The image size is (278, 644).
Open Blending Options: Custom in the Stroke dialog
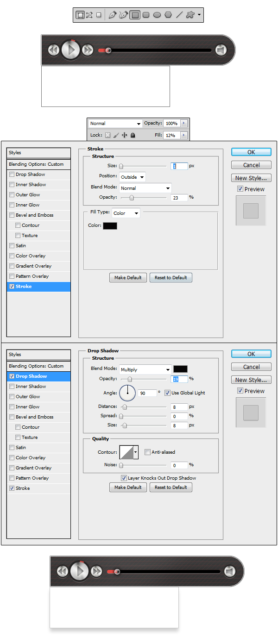[x=39, y=164]
